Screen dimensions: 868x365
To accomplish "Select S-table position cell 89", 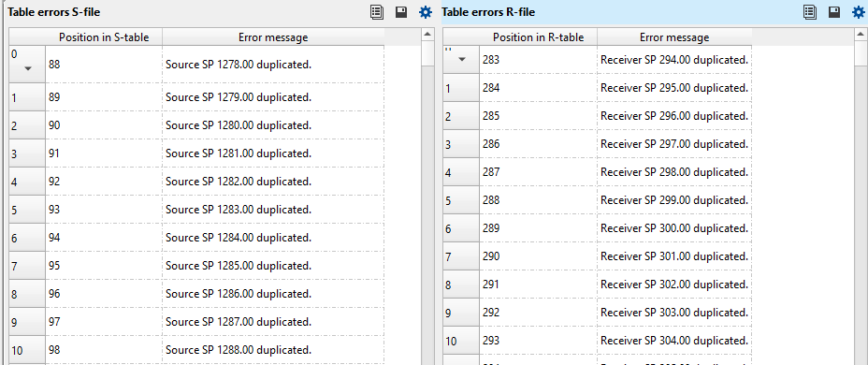I will (x=104, y=97).
